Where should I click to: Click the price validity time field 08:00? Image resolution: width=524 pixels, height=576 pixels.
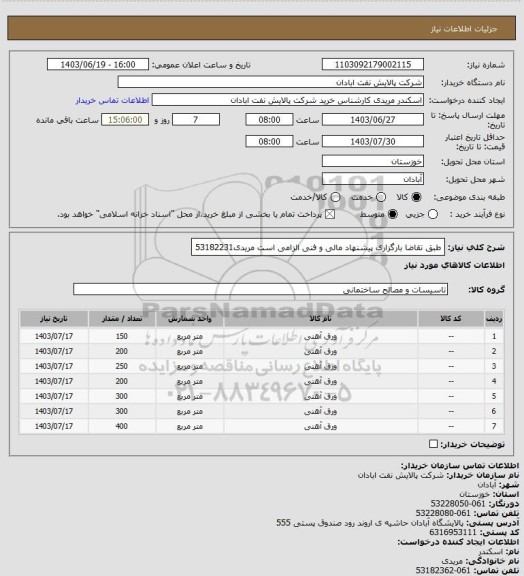tap(269, 141)
